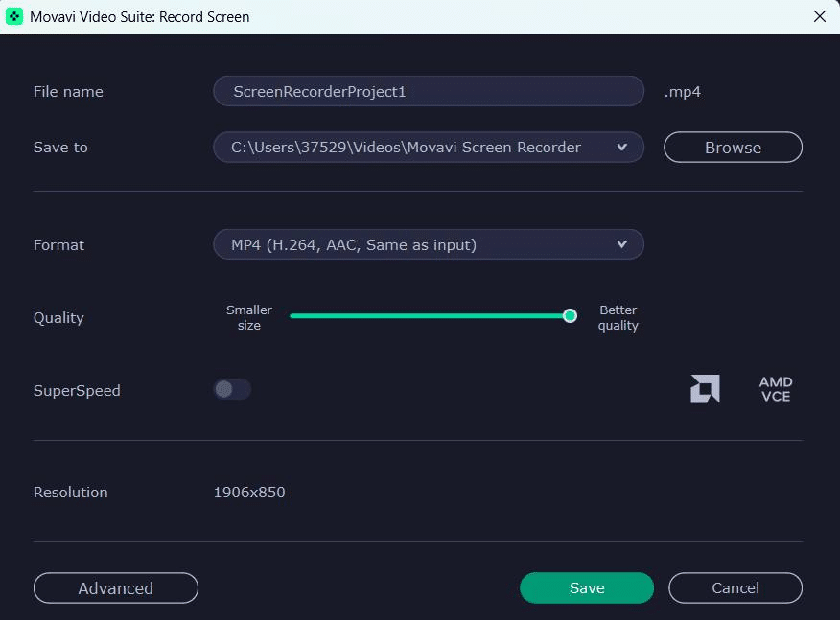The image size is (840, 620).
Task: Click the Quality slider handle
Action: 570,316
